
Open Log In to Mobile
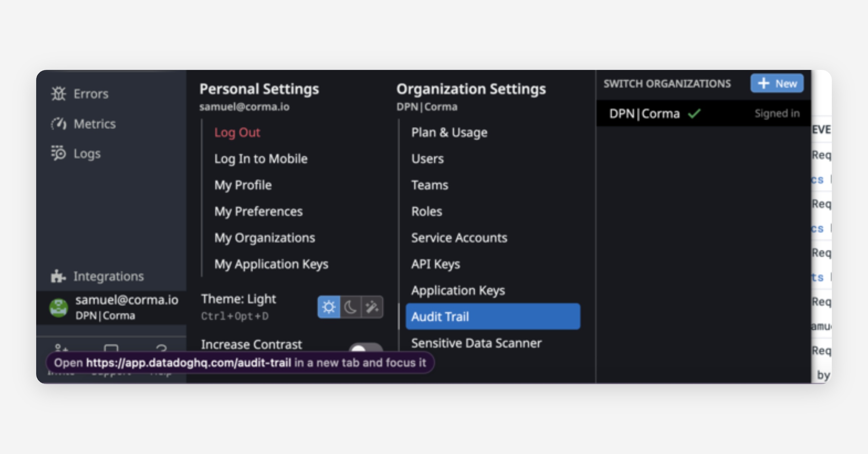(x=261, y=159)
